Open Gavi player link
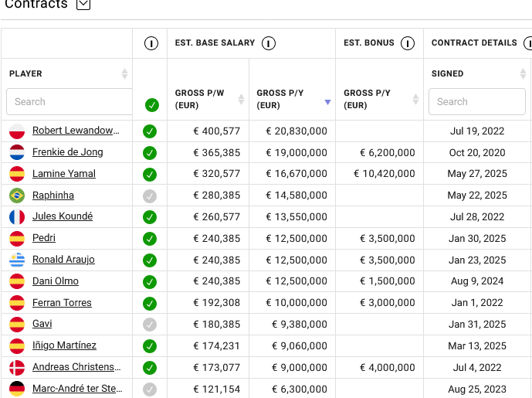 [42, 324]
